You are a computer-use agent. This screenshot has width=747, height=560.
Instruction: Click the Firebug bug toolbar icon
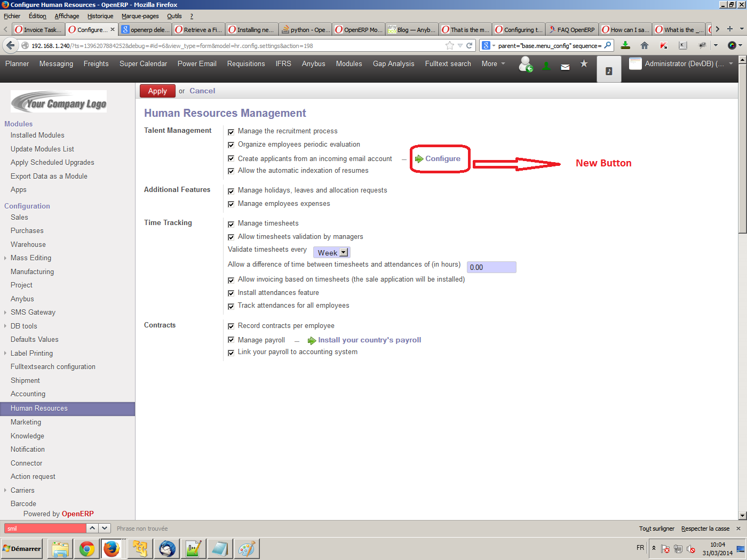pyautogui.click(x=702, y=45)
